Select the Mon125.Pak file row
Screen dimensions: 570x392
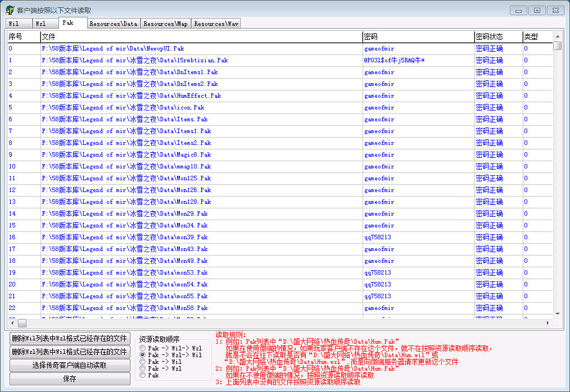tap(280, 179)
